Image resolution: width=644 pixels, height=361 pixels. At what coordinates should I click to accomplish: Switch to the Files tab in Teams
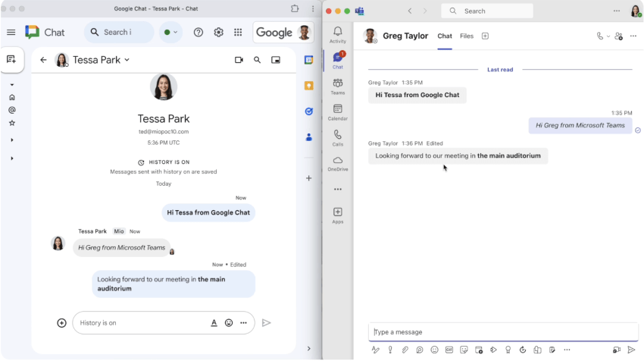tap(467, 36)
